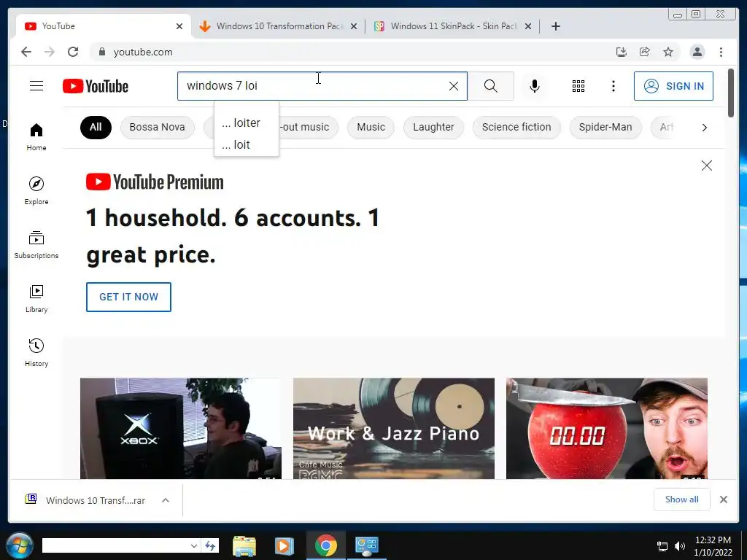Screen dimensions: 747x560
Task: Open Library in the sidebar
Action: coord(36,298)
